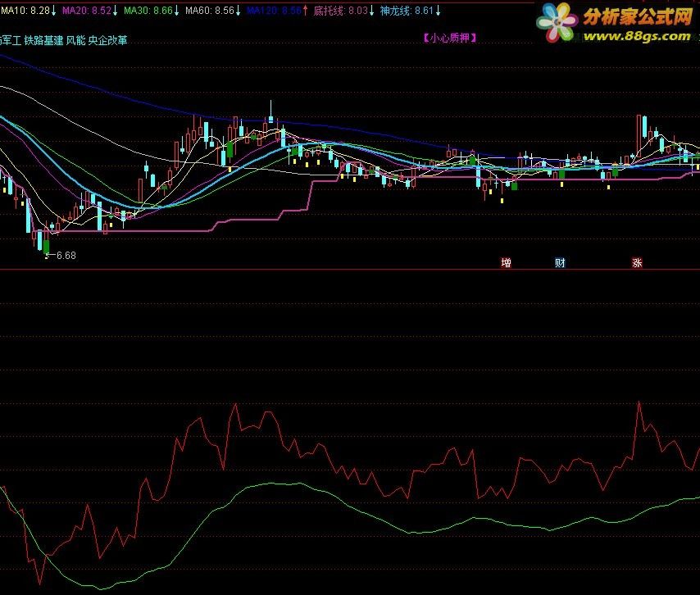Select the 央企改革 sector tag

click(x=107, y=41)
